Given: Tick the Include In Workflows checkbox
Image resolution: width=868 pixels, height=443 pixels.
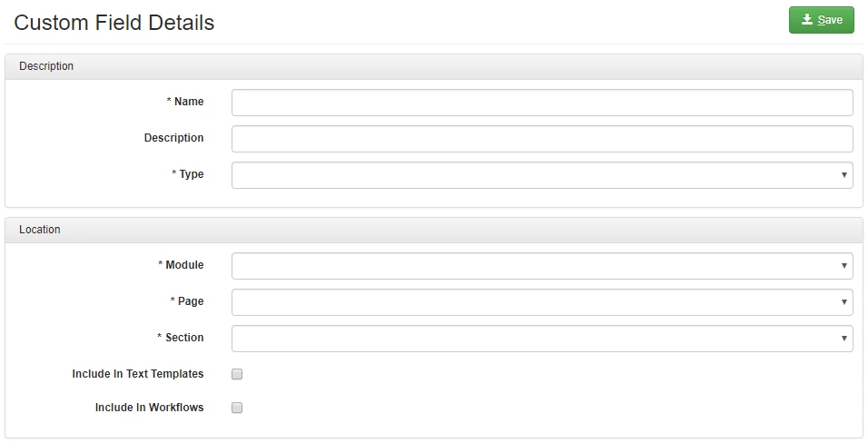Looking at the screenshot, I should [x=237, y=408].
